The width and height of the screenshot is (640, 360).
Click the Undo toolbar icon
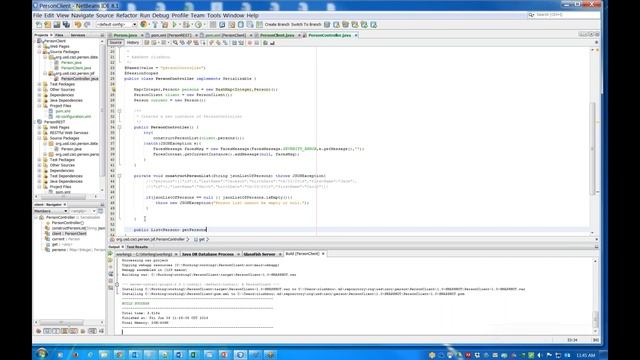click(78, 24)
